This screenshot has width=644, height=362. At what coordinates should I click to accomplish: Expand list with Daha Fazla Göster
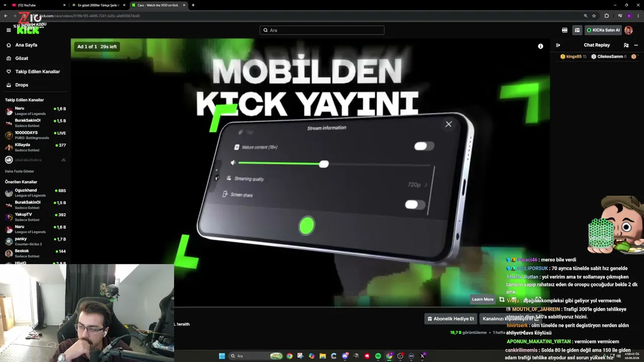point(20,171)
